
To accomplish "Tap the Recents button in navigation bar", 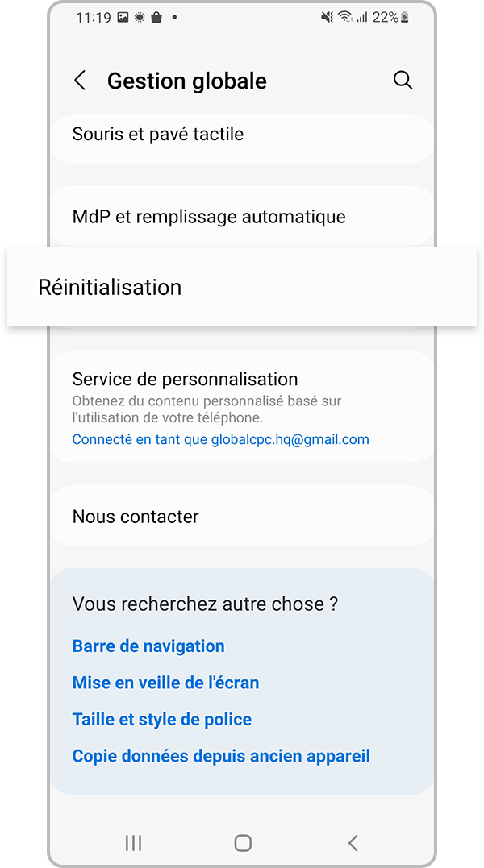I will pos(132,843).
